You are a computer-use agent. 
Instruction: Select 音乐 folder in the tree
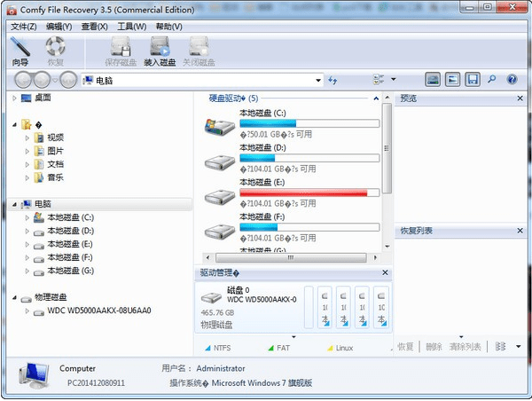(x=55, y=177)
